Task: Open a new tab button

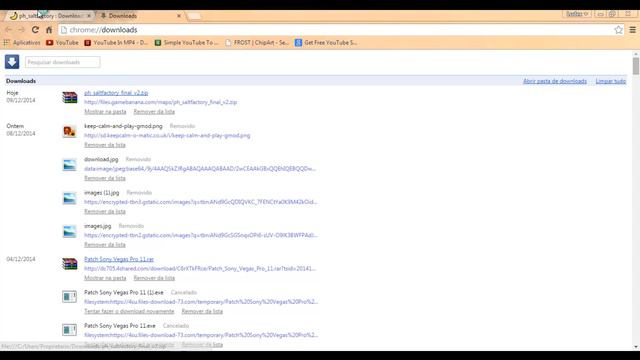Action: coord(194,16)
